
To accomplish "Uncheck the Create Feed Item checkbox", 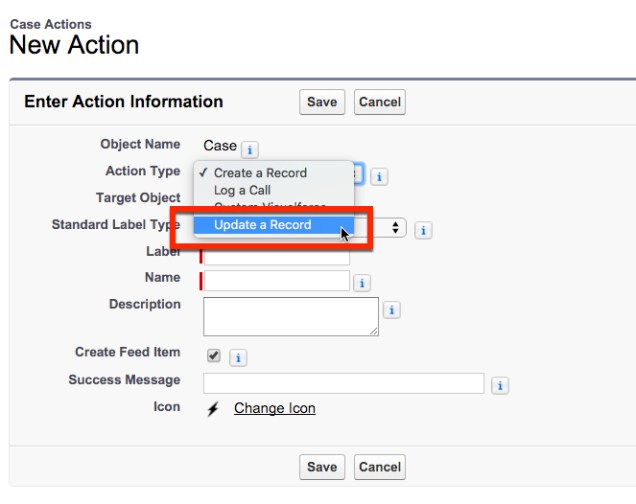I will [213, 355].
